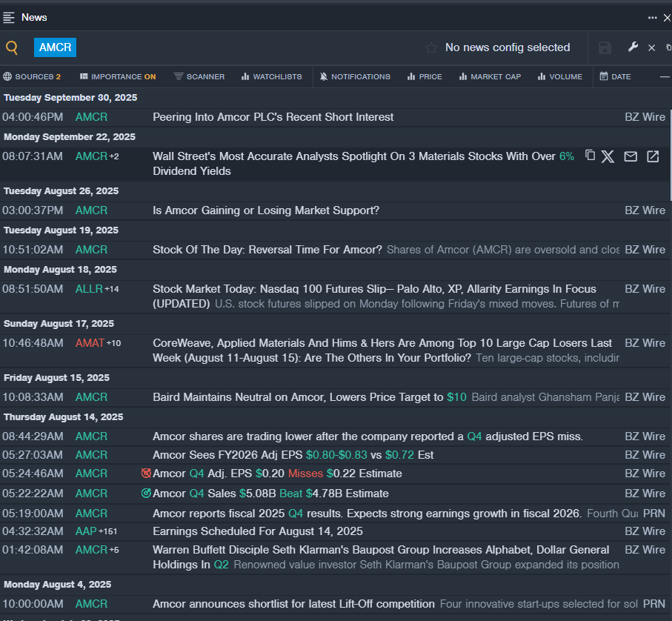Collapse the filter bar with minus button

pos(665,76)
